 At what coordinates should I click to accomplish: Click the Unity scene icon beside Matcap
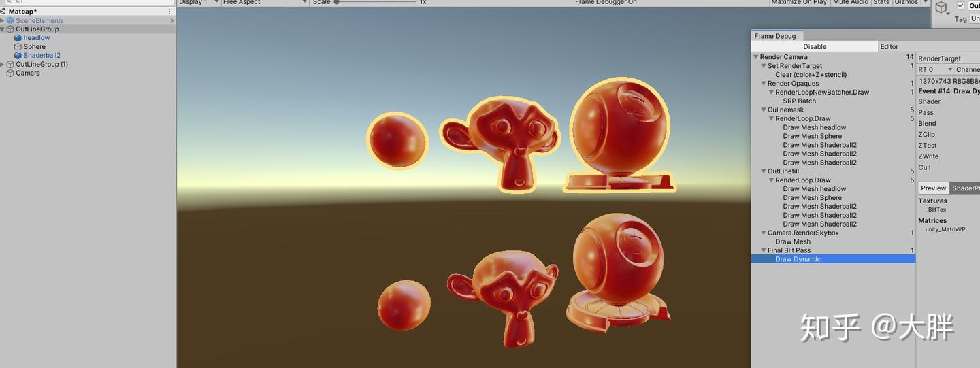(x=3, y=12)
